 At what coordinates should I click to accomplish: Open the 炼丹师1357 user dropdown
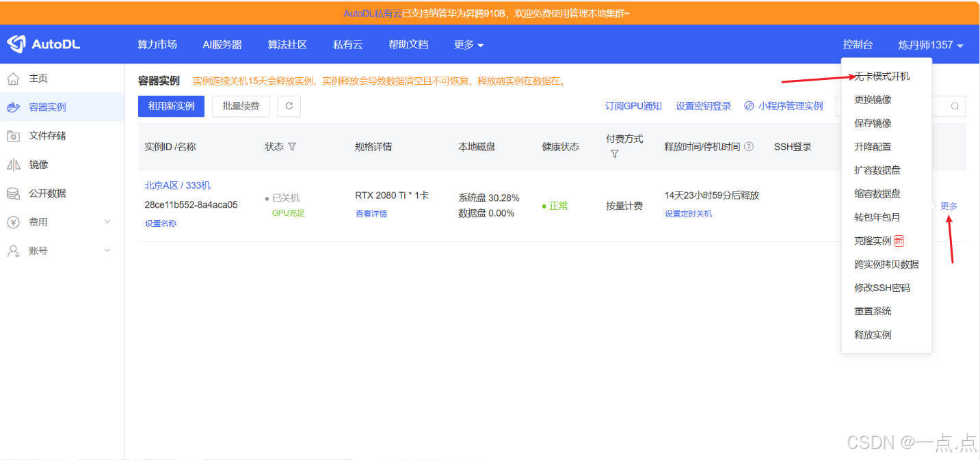931,44
